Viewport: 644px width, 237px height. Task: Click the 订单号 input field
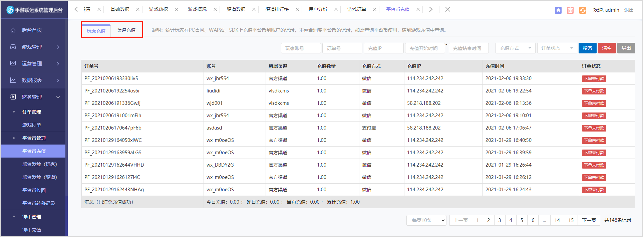(342, 48)
